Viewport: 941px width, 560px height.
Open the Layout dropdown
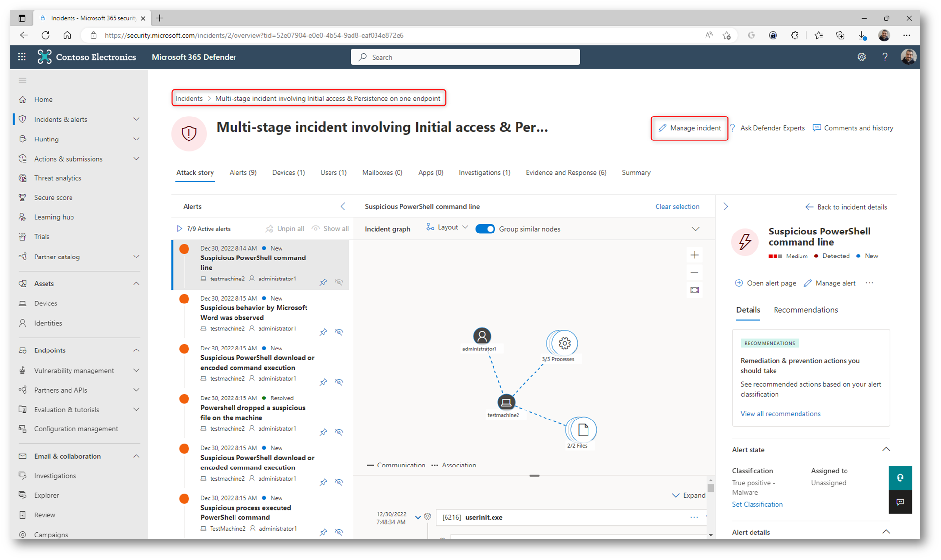pos(447,227)
